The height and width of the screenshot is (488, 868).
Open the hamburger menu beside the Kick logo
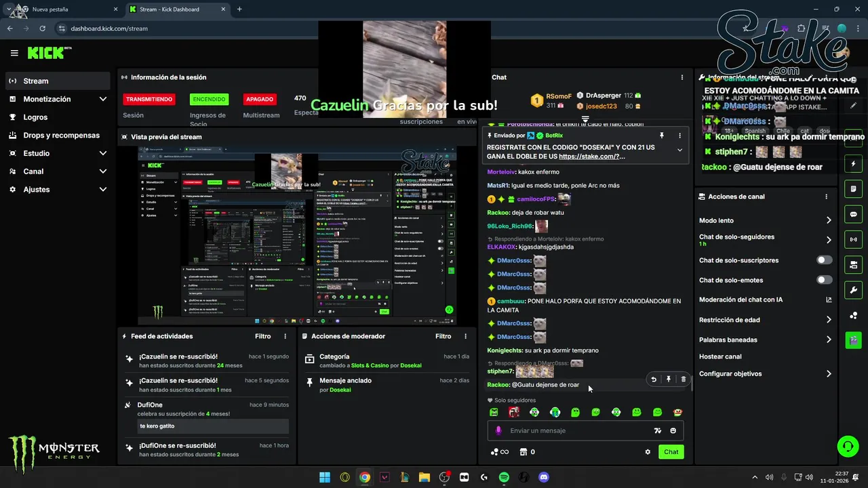(x=14, y=53)
